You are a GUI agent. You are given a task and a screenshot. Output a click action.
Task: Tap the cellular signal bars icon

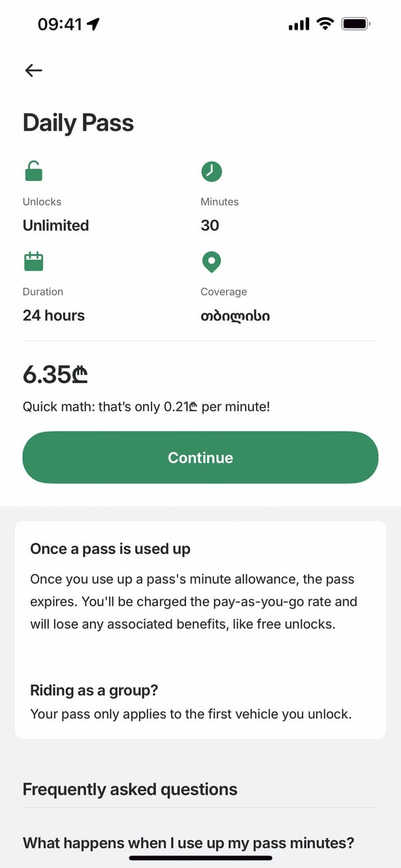299,25
